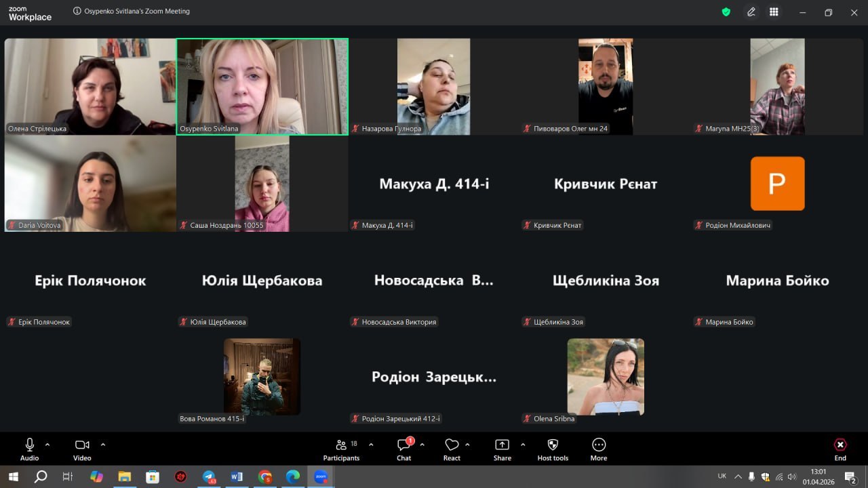868x488 pixels.
Task: Open the Chat panel
Action: tap(404, 449)
